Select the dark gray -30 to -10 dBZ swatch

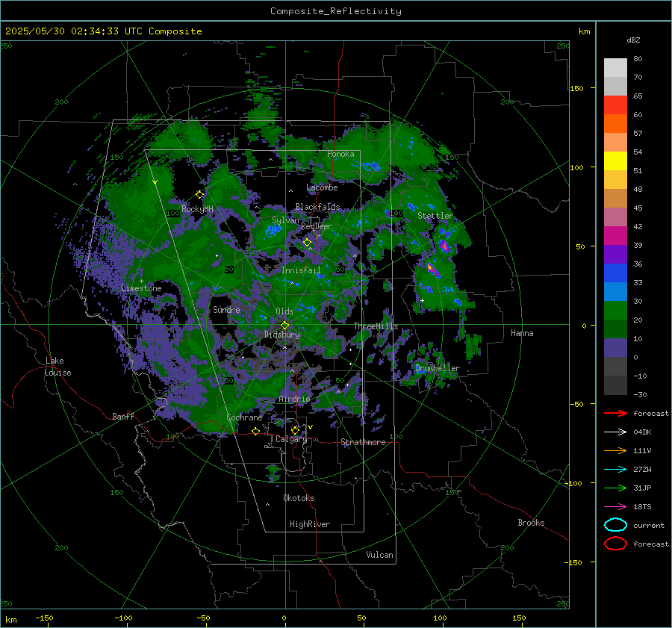(615, 385)
